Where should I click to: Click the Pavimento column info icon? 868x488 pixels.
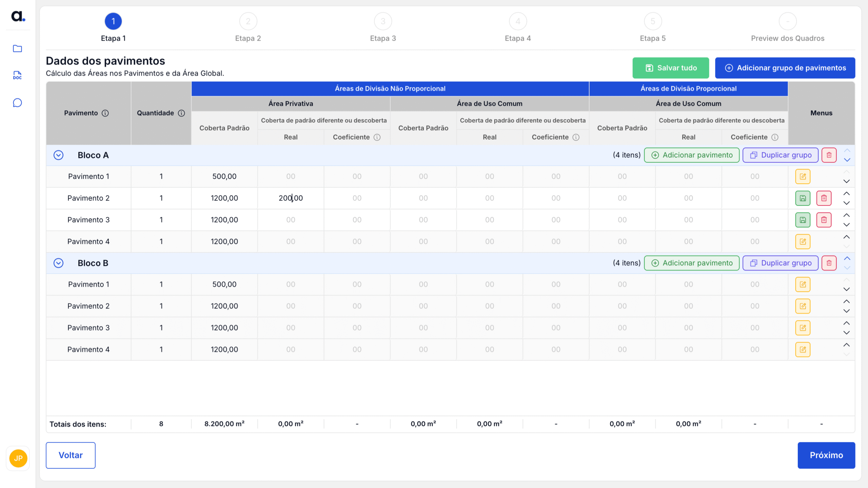coord(105,113)
